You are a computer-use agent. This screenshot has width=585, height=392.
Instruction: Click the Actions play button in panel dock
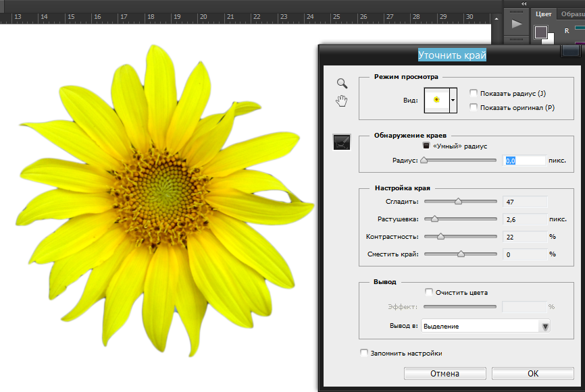click(x=516, y=24)
